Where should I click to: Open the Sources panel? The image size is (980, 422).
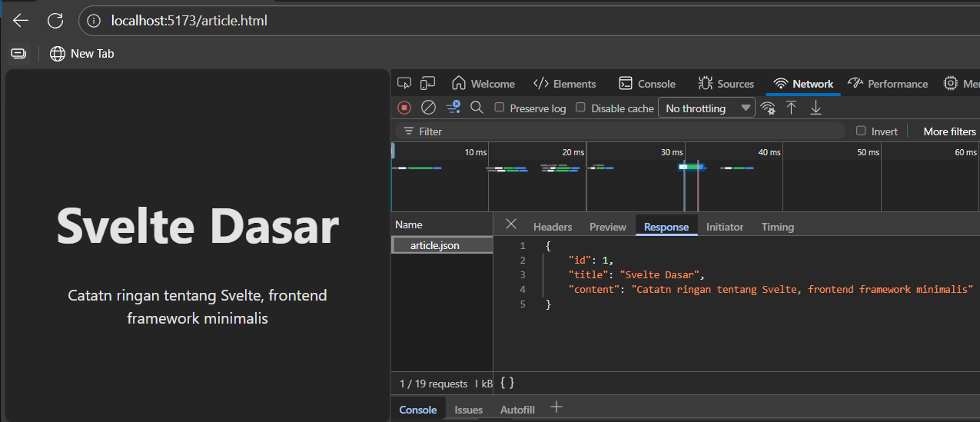click(x=726, y=84)
